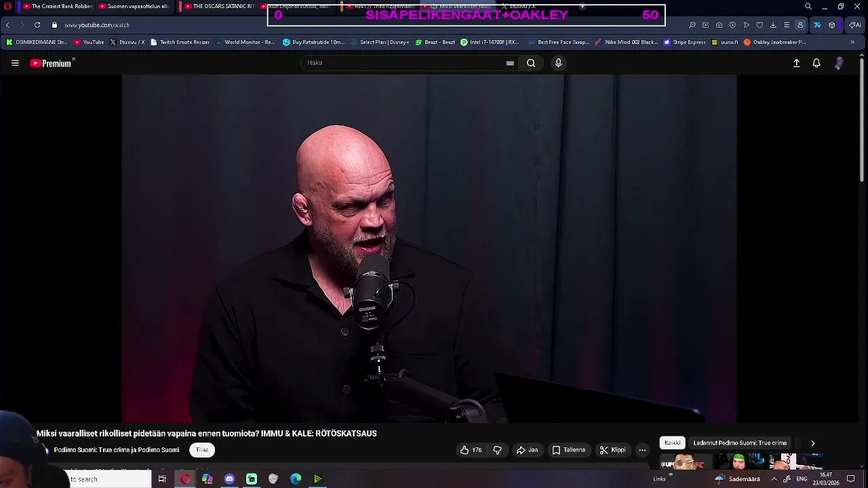Open Microsoft Edge from the taskbar
Screen dimensions: 868x488
(296, 479)
